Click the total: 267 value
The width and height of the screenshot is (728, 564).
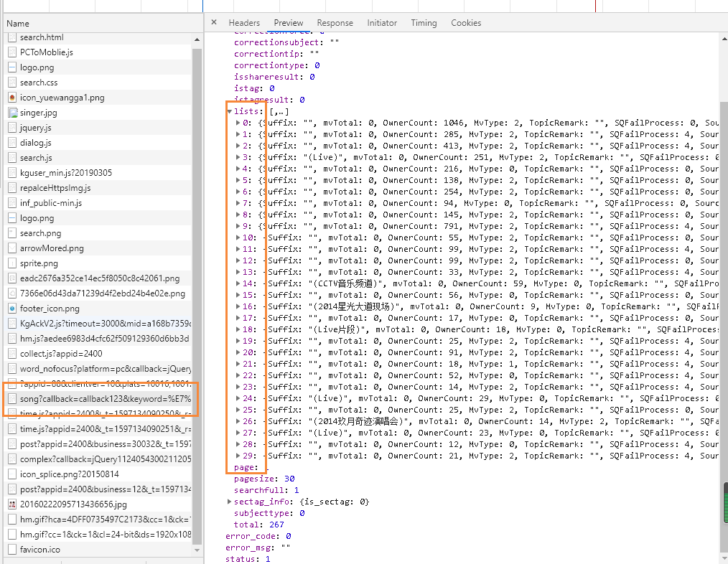tap(276, 525)
